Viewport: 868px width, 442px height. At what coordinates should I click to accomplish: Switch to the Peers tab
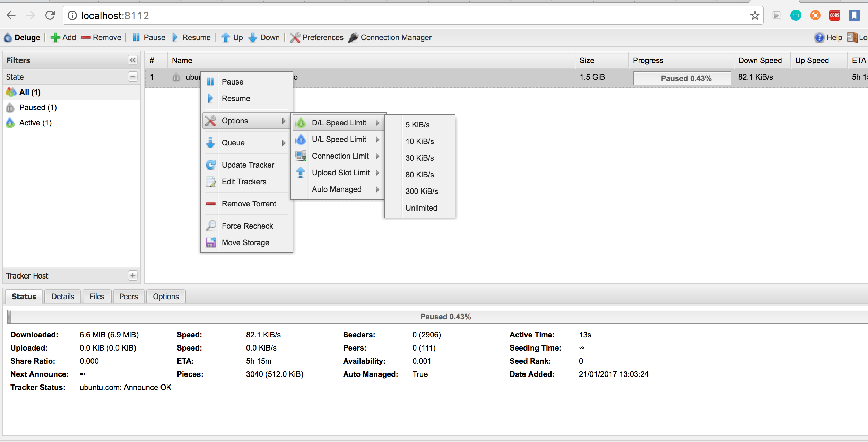point(128,297)
